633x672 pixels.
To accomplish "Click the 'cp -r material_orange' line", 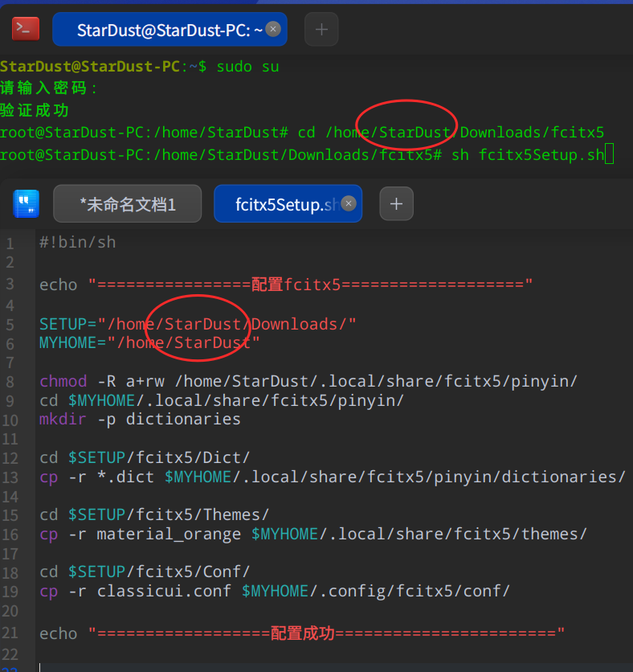I will point(312,534).
